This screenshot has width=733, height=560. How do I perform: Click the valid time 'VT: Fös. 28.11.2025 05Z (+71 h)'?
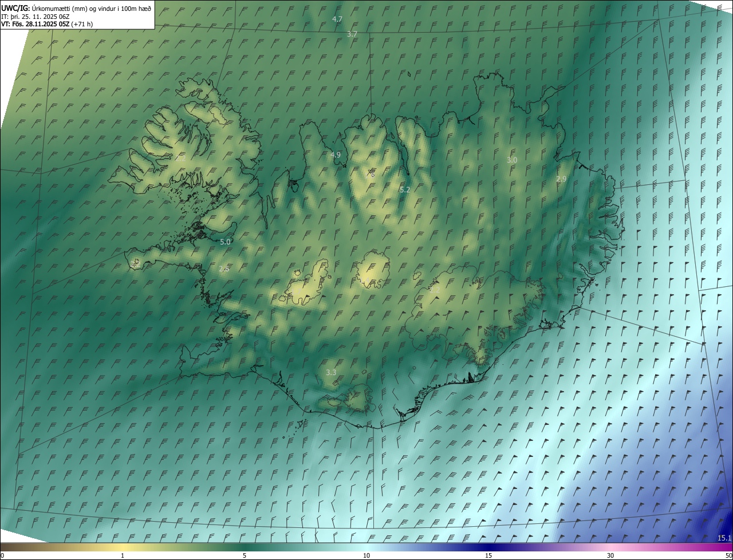tap(47, 24)
